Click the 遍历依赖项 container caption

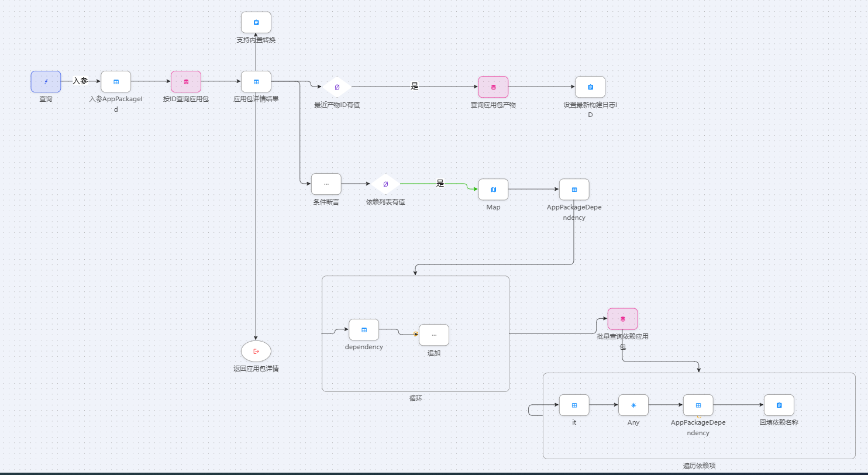(699, 466)
